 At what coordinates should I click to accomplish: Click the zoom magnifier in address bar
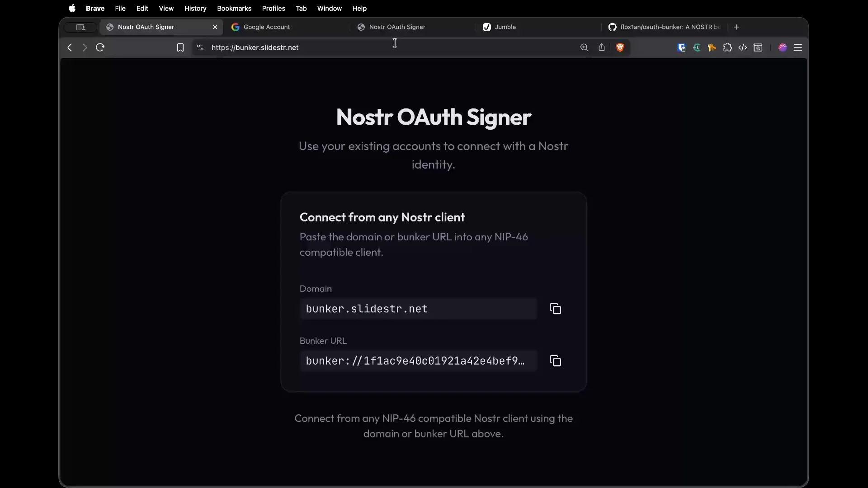584,47
